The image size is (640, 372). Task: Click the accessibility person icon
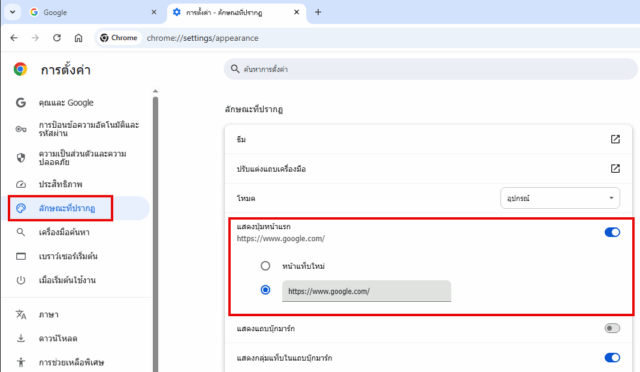point(21,362)
